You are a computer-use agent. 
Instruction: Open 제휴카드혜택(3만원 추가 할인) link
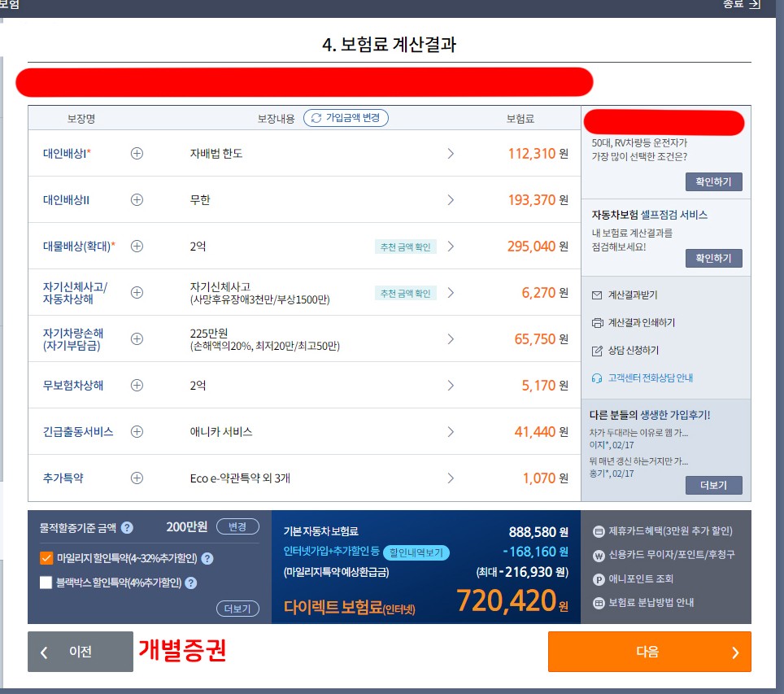670,531
